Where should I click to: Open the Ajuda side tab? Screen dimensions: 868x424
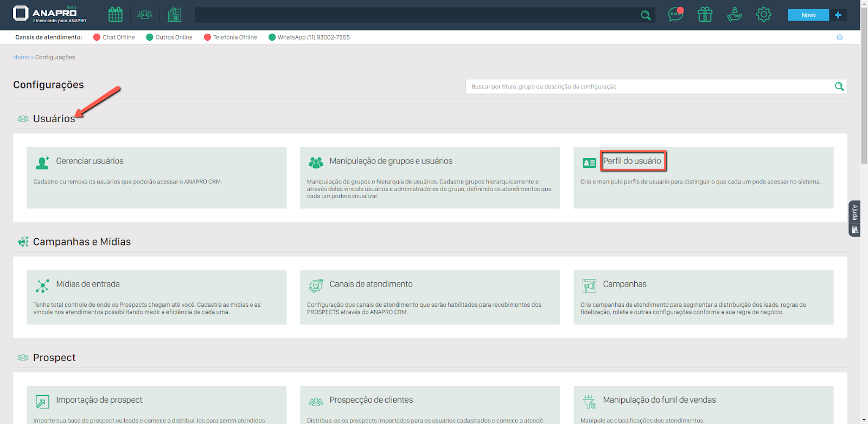click(x=854, y=212)
